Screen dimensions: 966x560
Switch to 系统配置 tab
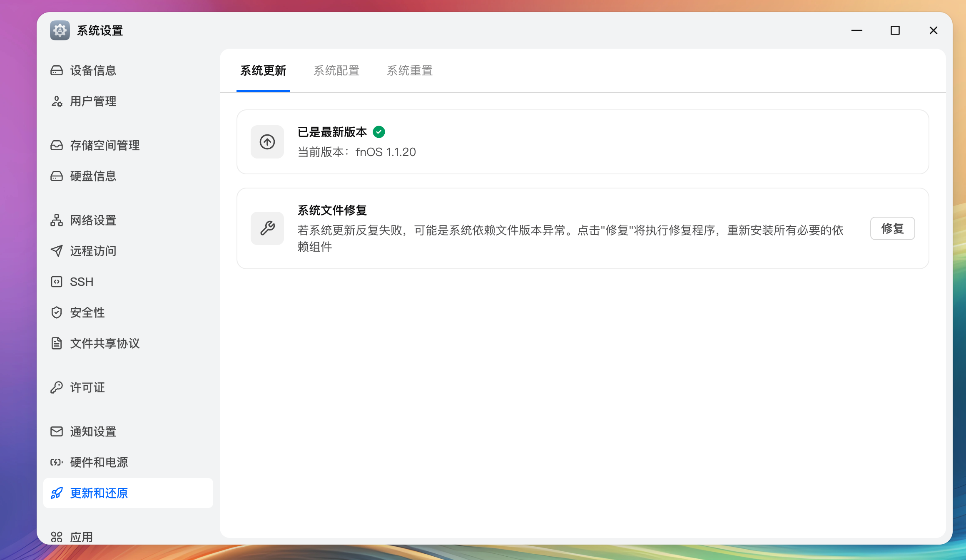[x=336, y=71]
